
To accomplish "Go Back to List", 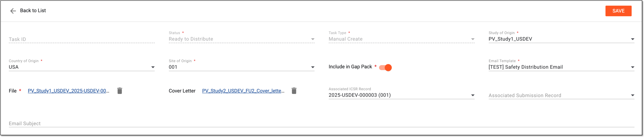I will click(33, 11).
